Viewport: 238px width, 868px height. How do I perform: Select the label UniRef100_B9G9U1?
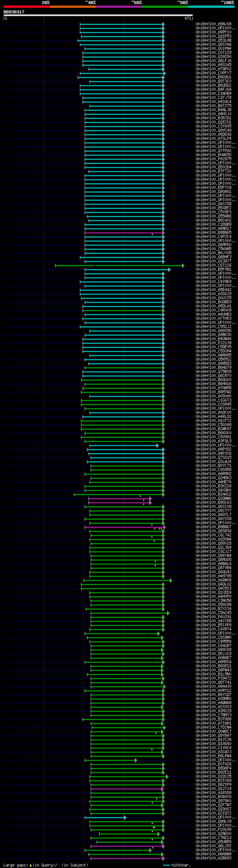pos(213,77)
